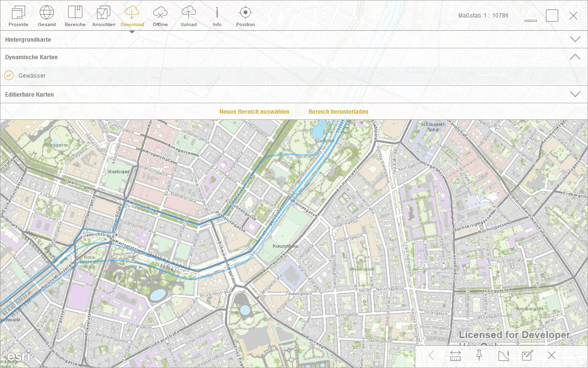Collapse bottom toolbar with left arrow
This screenshot has height=368, width=588.
coord(431,355)
